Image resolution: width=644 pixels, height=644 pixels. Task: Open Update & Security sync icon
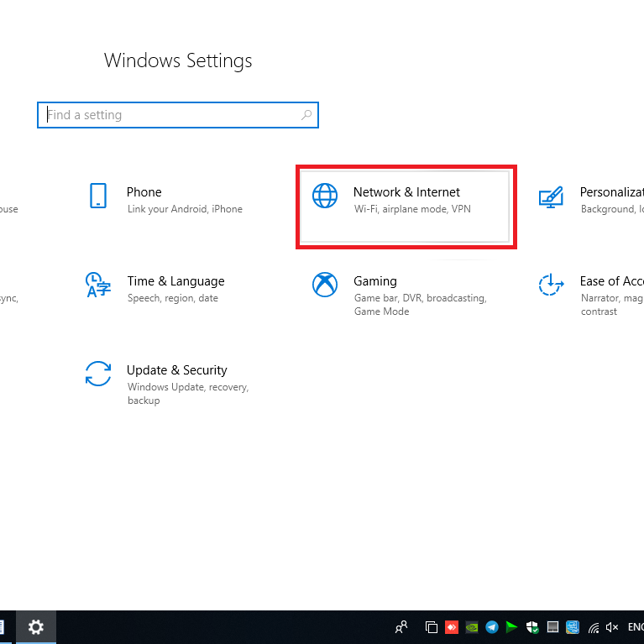tap(98, 374)
